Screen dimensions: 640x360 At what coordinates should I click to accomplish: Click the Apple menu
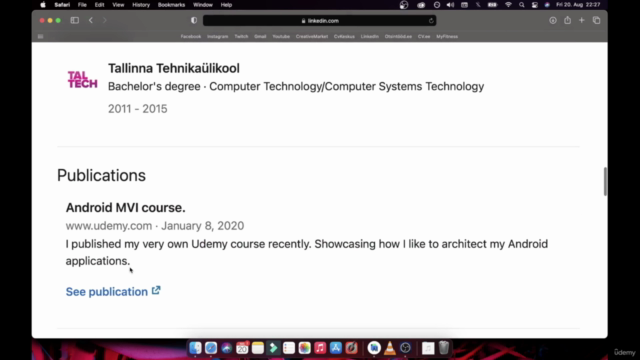43,5
